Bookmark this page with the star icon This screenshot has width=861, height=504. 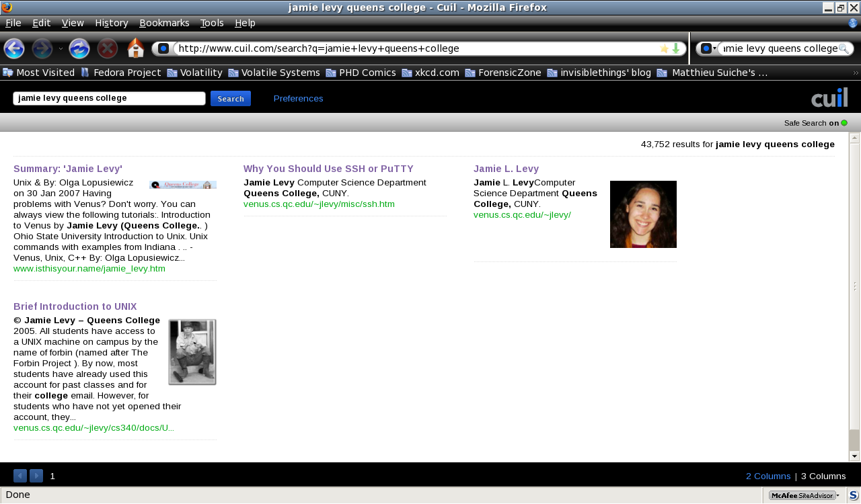664,48
